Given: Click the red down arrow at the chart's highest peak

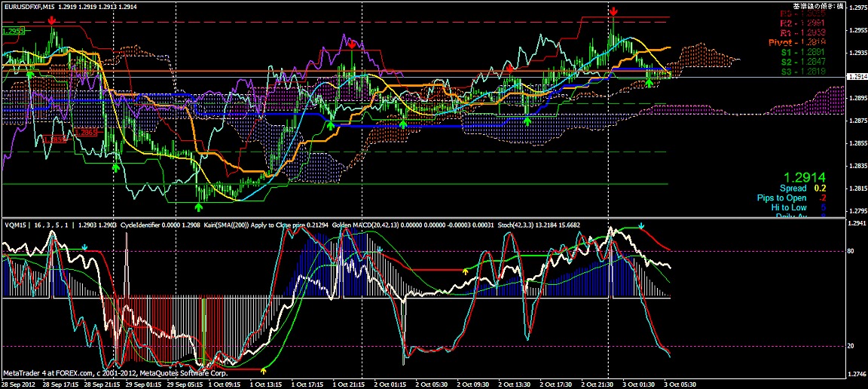Looking at the screenshot, I should 614,11.
